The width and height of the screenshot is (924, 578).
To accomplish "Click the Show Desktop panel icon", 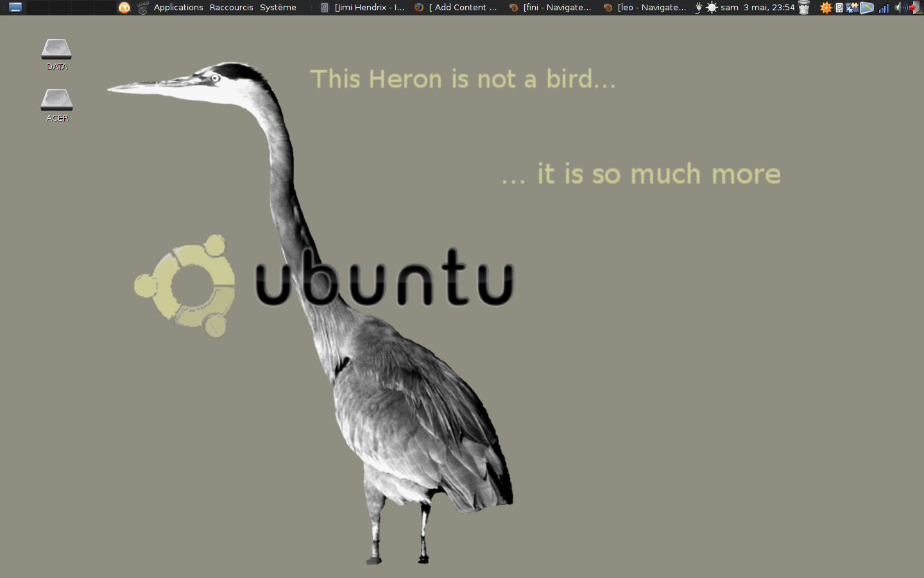I will [15, 8].
